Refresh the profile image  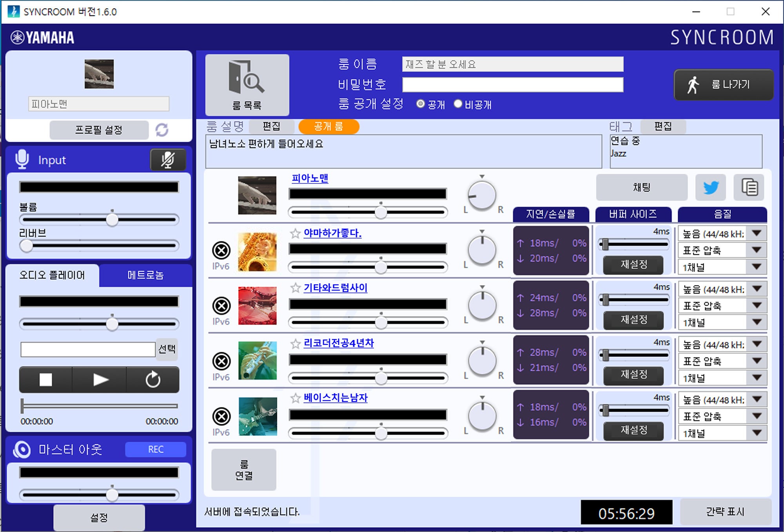[162, 130]
